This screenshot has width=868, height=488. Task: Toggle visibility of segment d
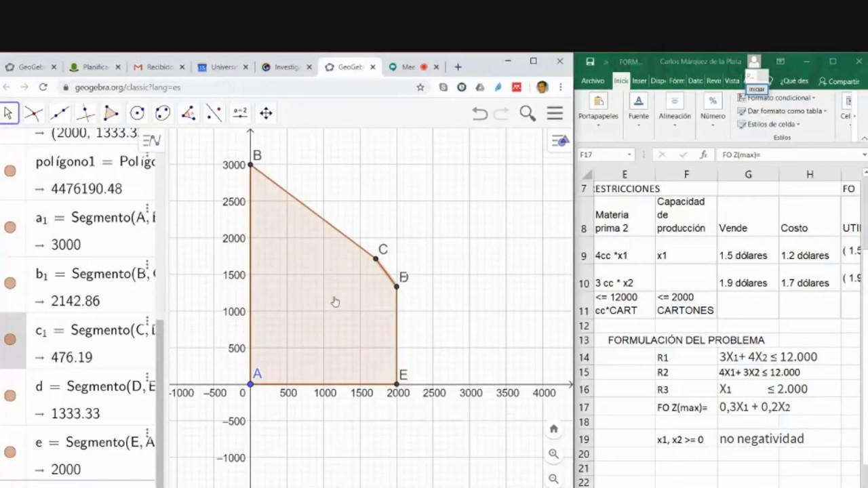(10, 396)
